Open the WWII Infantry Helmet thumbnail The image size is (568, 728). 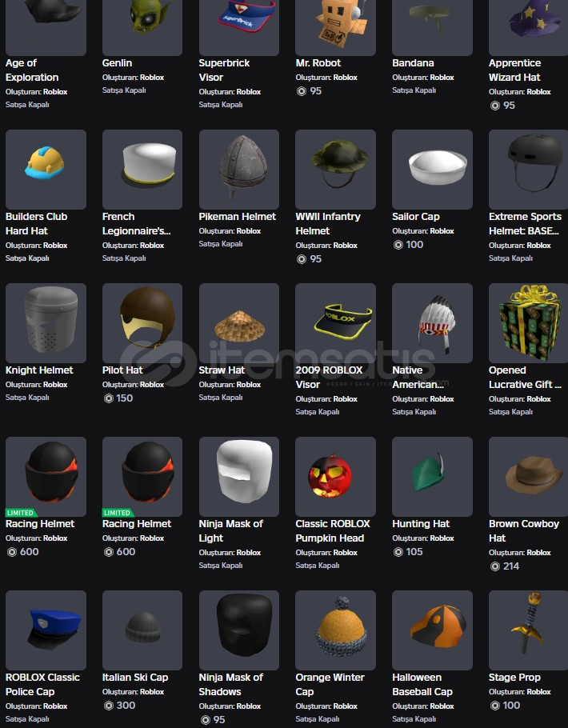tap(335, 170)
